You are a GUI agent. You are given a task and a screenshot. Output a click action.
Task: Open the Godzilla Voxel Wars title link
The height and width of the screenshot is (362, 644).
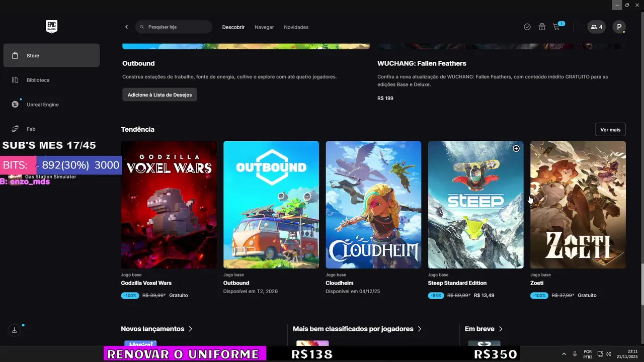click(x=146, y=283)
